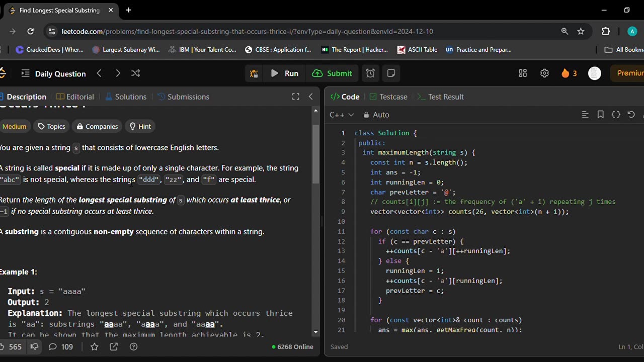Click the Medium difficulty tag

14,126
